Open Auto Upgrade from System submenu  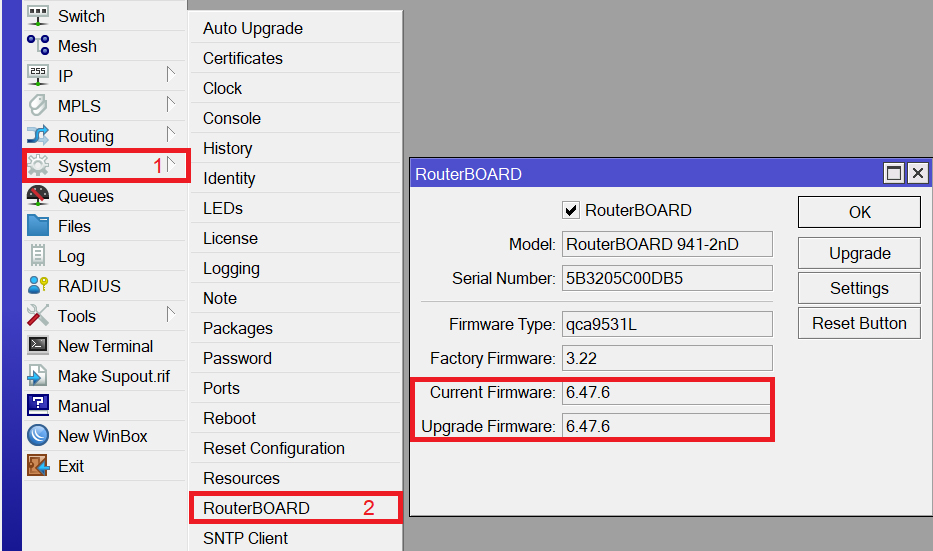pyautogui.click(x=296, y=28)
